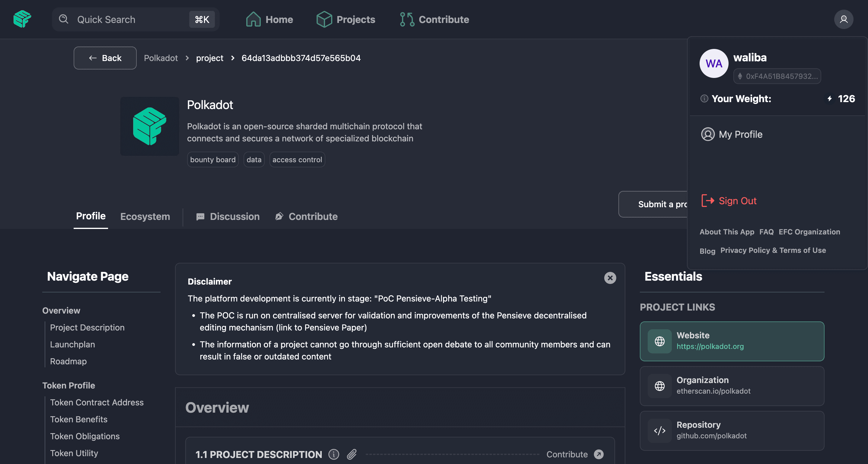Open the polkadot.org Website link
The height and width of the screenshot is (464, 868).
pos(710,346)
